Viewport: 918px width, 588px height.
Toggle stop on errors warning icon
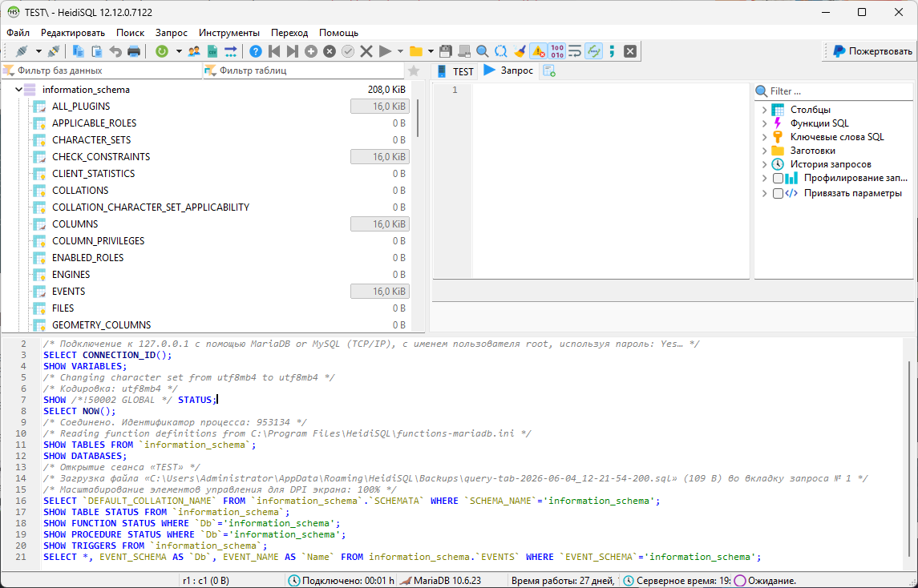(538, 51)
